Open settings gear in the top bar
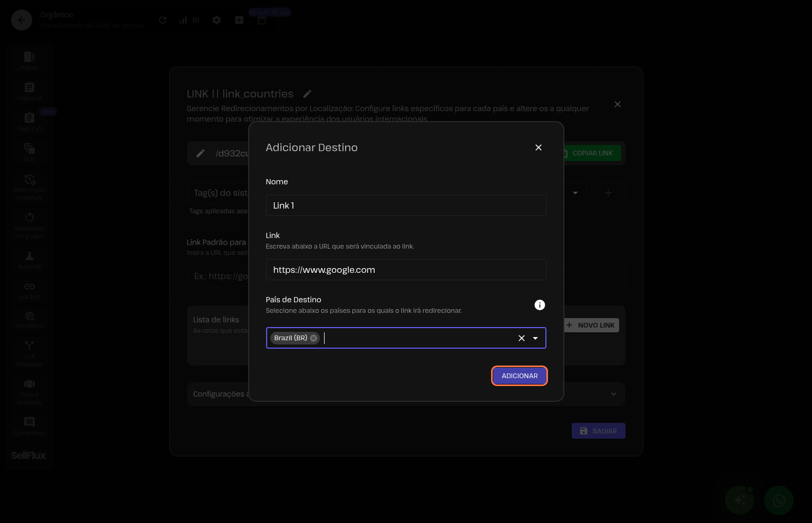Screen dimensions: 812x523 pyautogui.click(x=217, y=20)
